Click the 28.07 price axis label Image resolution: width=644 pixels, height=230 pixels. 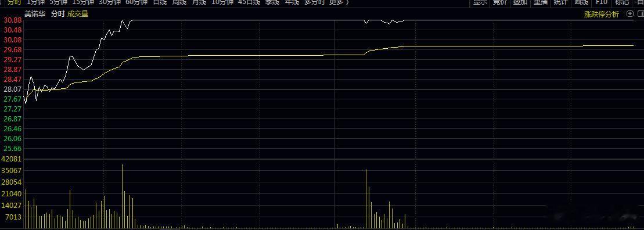point(12,89)
